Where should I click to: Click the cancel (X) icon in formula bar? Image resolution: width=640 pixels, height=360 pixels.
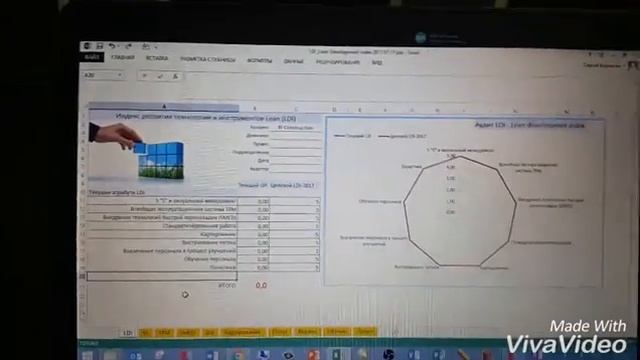(144, 76)
